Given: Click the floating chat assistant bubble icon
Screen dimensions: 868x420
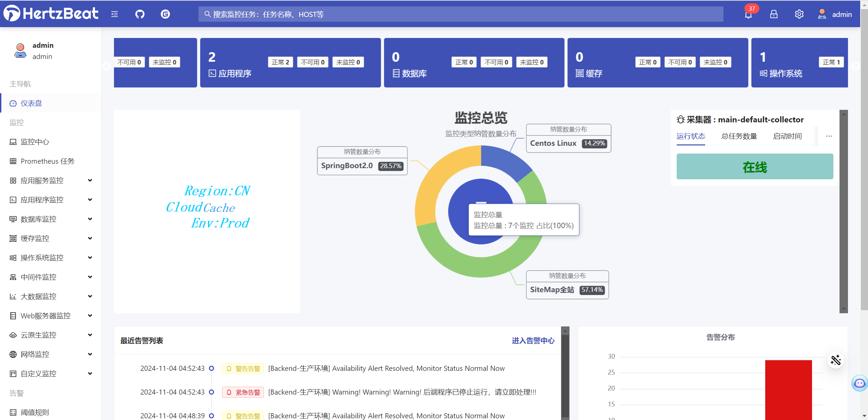Looking at the screenshot, I should pos(860,383).
